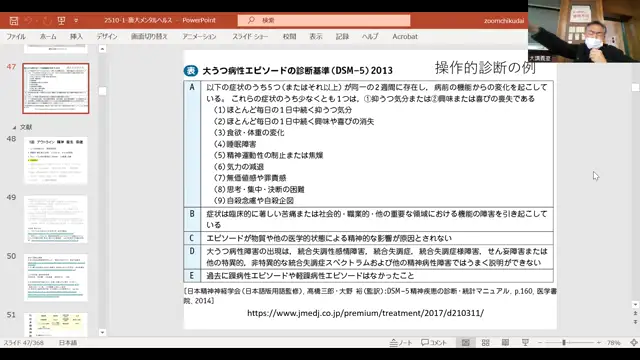Click the (9)自殺念慮や自殺企図 line
This screenshot has width=640, height=360.
(253, 200)
